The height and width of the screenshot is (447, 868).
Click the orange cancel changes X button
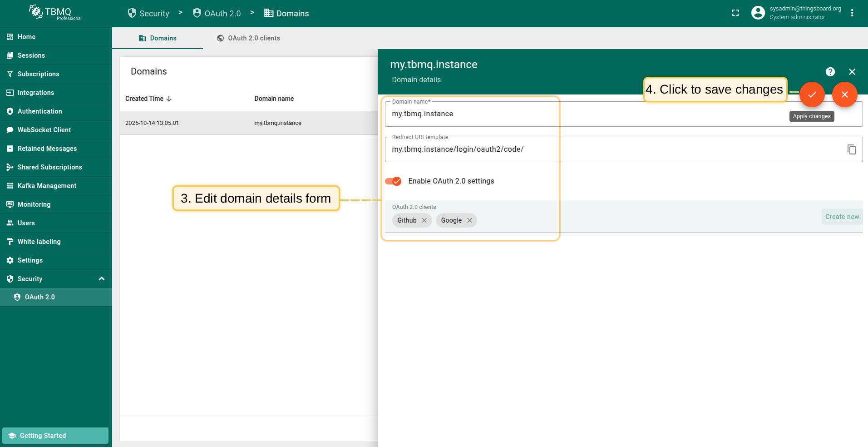click(x=844, y=94)
